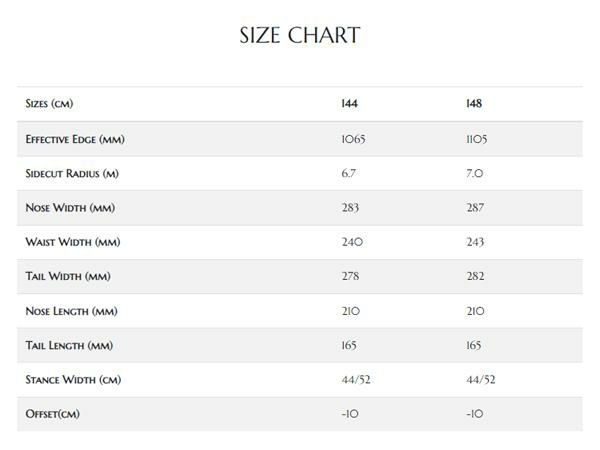
Task: Select the Effective Edge (mm) row label
Action: tap(75, 139)
